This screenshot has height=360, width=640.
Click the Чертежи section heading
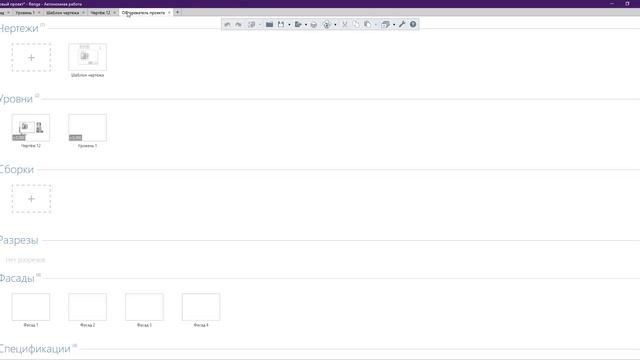pos(19,28)
